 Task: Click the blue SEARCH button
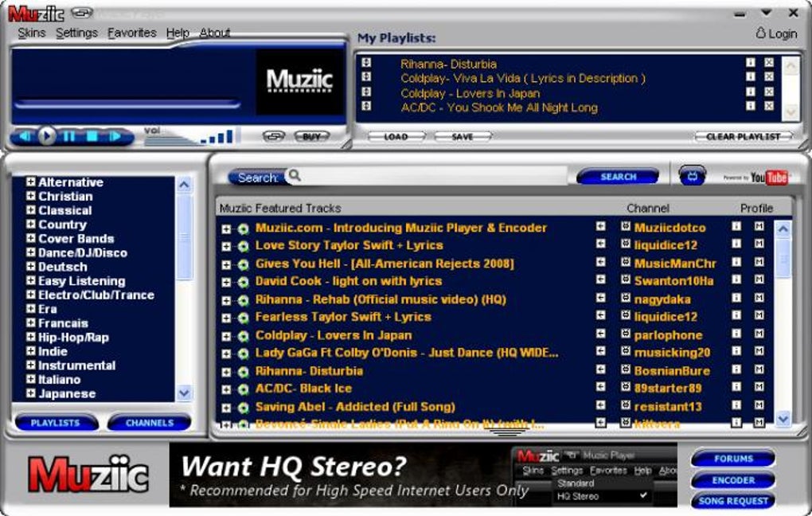(619, 176)
